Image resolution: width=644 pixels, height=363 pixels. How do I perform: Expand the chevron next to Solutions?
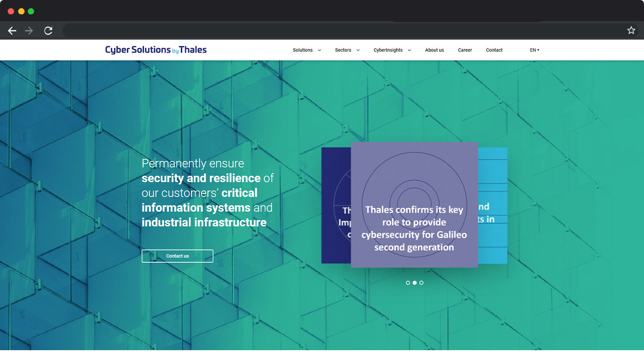(x=320, y=50)
